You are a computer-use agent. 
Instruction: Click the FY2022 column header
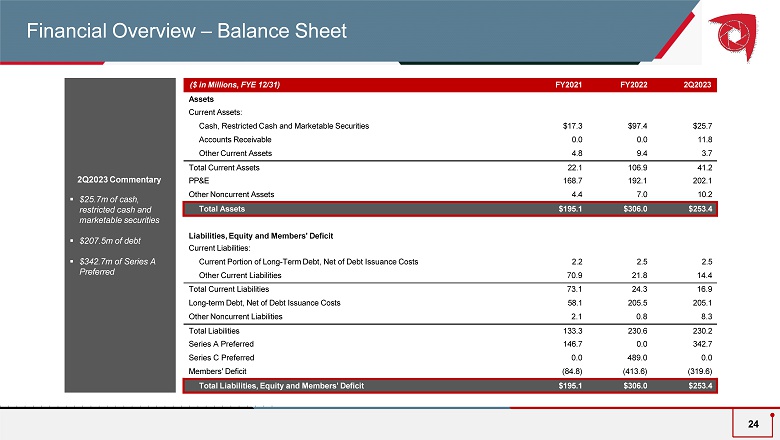tap(632, 85)
